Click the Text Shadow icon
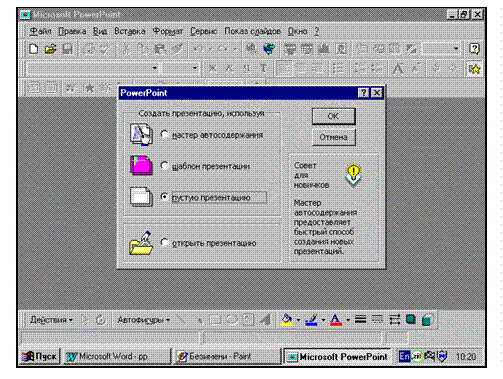This screenshot has height=379, width=503. pyautogui.click(x=263, y=69)
